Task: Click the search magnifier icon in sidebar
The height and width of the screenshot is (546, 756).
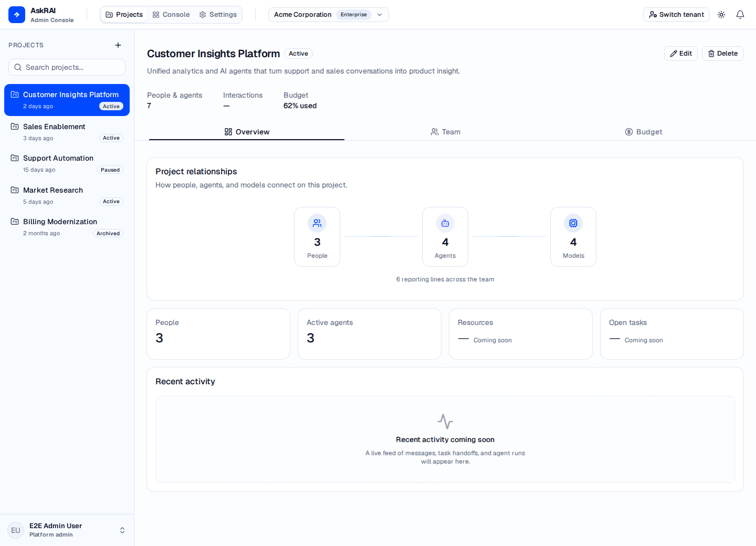Action: pyautogui.click(x=18, y=67)
